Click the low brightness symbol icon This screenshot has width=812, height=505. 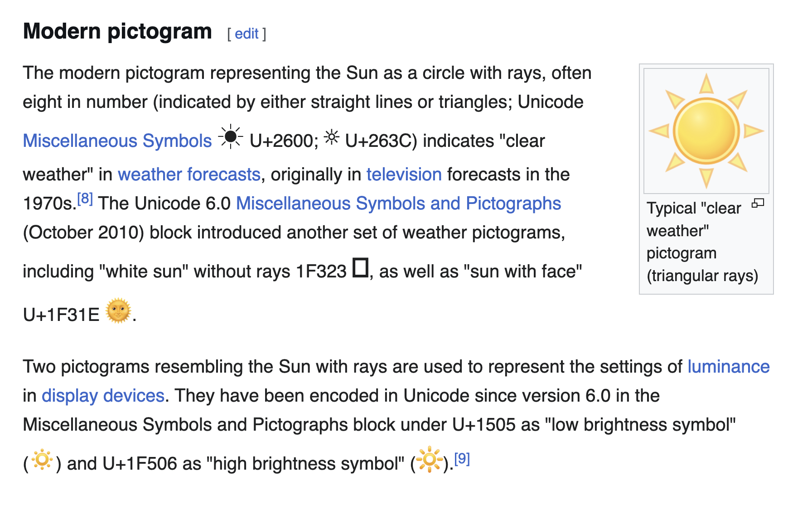(42, 460)
